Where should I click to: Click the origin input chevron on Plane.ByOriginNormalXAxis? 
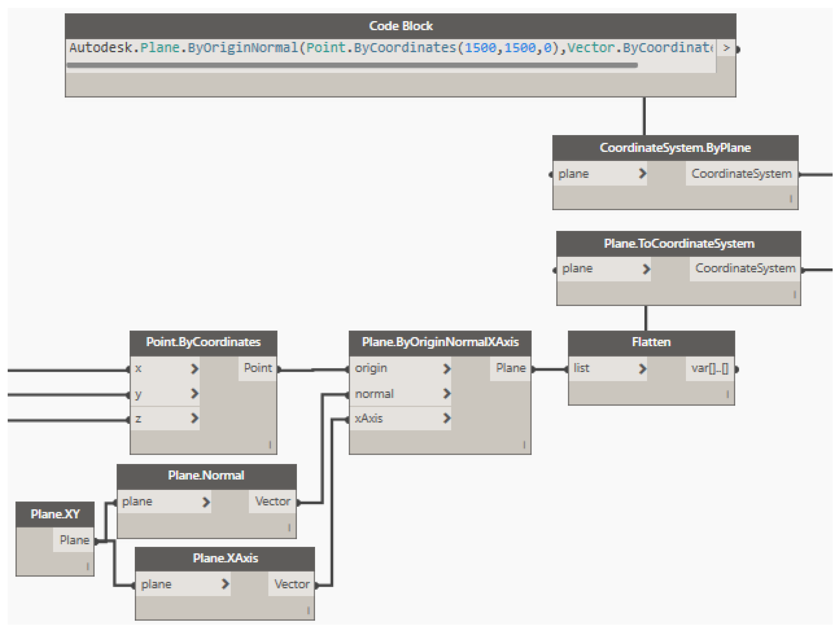click(446, 369)
